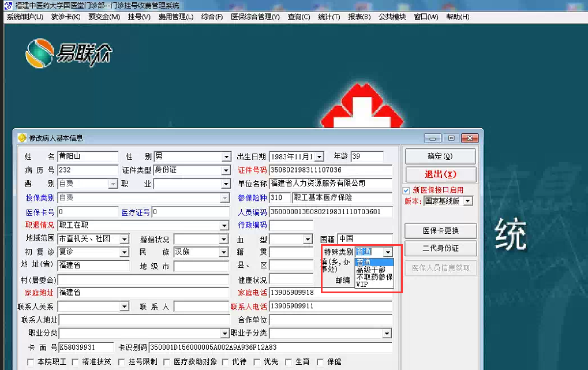588x370 pixels.
Task: Expand the 职业子分类 dropdown
Action: (x=387, y=334)
